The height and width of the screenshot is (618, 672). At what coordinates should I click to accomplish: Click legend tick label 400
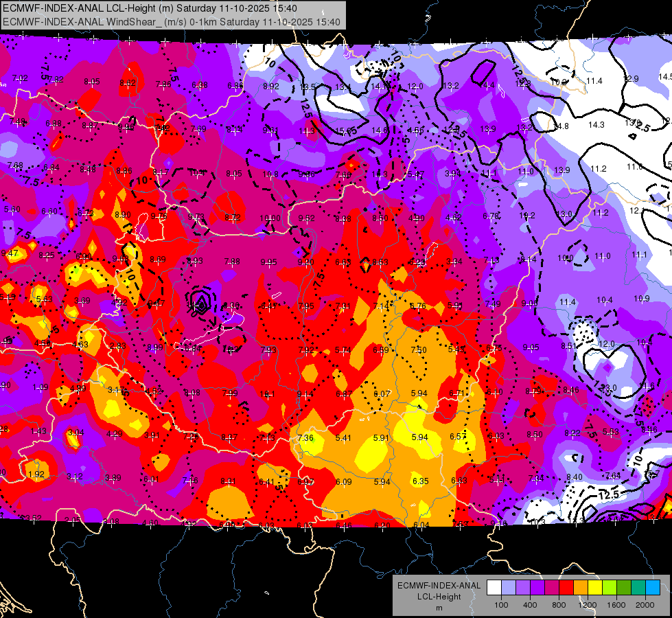click(530, 605)
